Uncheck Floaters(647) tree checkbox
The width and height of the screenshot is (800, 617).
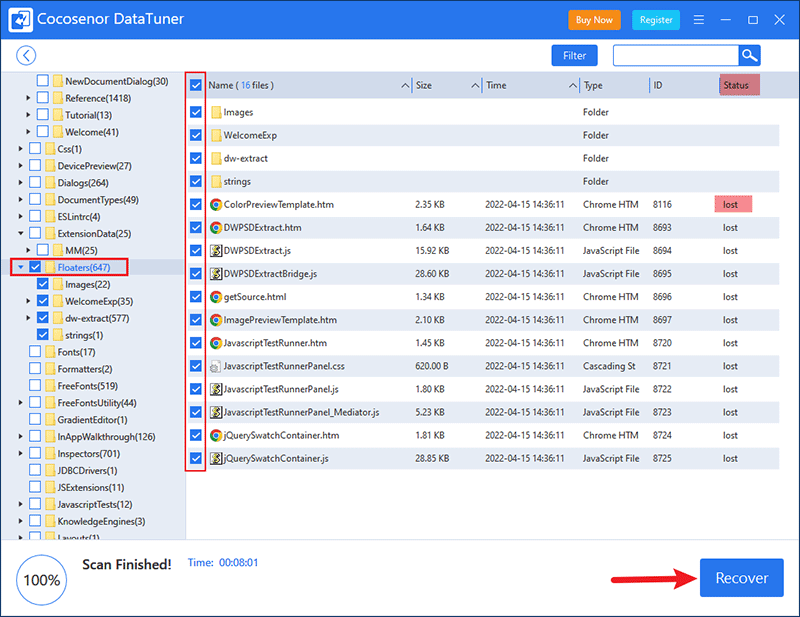tap(35, 267)
